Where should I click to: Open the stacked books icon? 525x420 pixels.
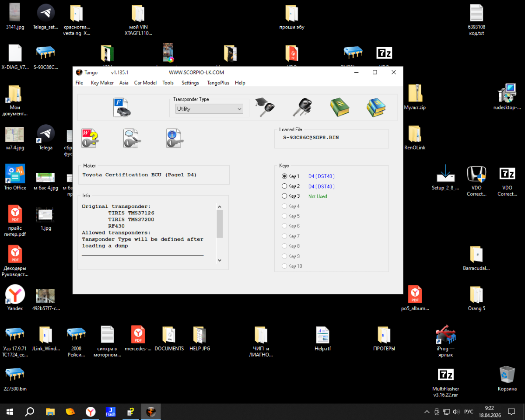(x=376, y=107)
